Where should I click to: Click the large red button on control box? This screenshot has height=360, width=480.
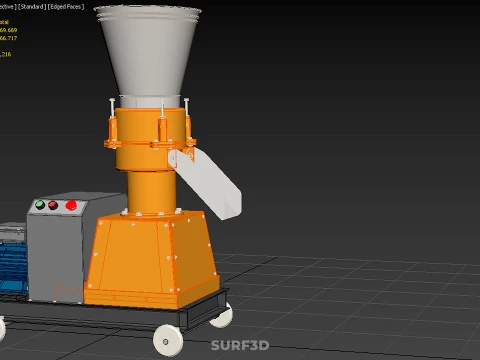point(71,205)
